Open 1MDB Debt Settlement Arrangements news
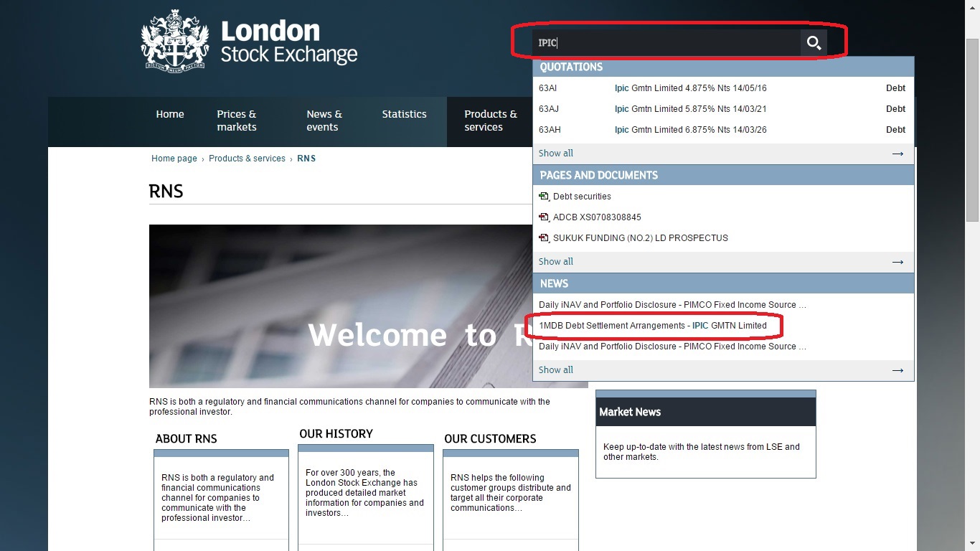This screenshot has height=551, width=980. (x=653, y=326)
